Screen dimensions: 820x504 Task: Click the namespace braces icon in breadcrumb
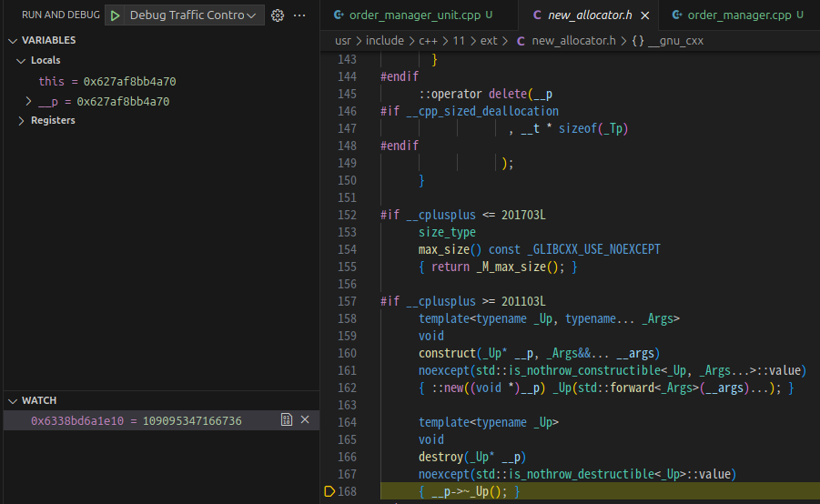click(637, 41)
